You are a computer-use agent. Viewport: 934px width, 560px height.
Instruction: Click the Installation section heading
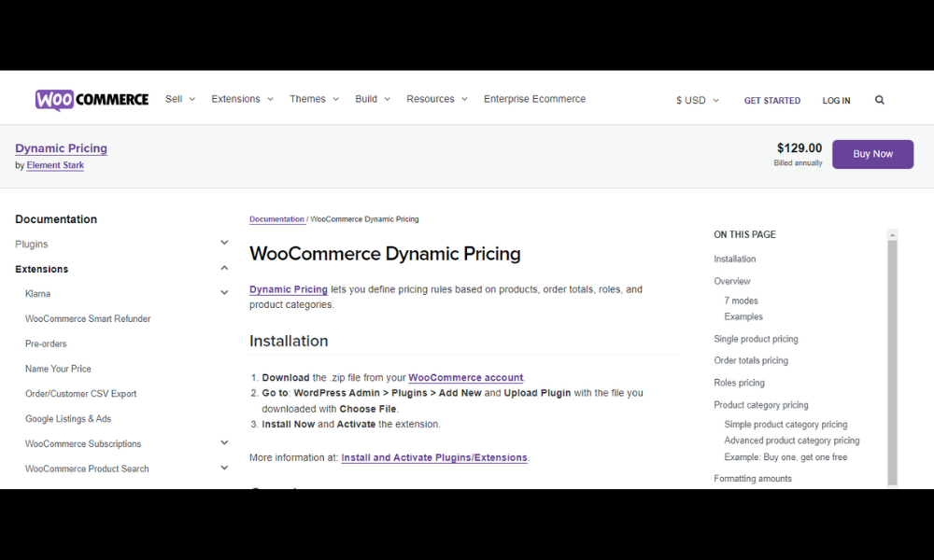(289, 341)
